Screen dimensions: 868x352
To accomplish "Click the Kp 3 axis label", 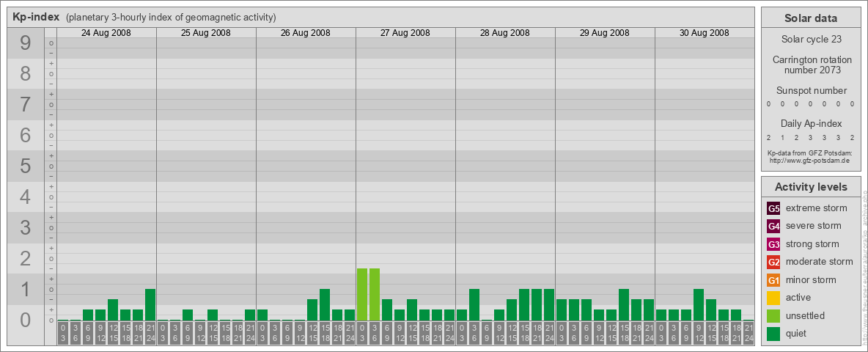I will pos(26,227).
